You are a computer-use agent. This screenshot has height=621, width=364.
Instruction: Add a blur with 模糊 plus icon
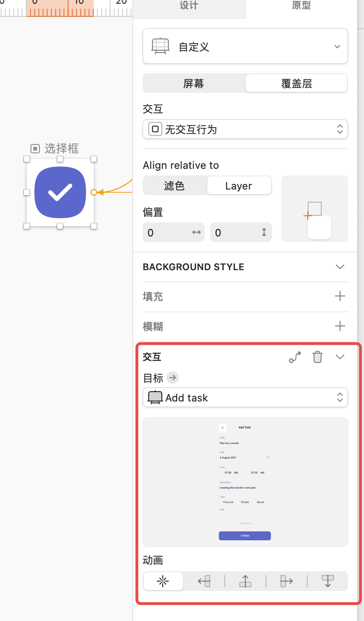click(340, 326)
